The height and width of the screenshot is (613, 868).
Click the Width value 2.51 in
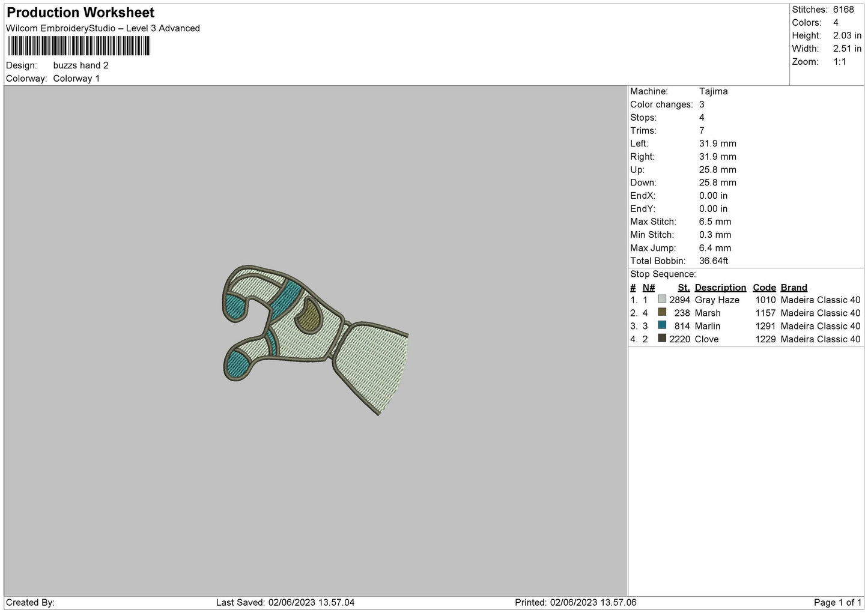[x=847, y=49]
